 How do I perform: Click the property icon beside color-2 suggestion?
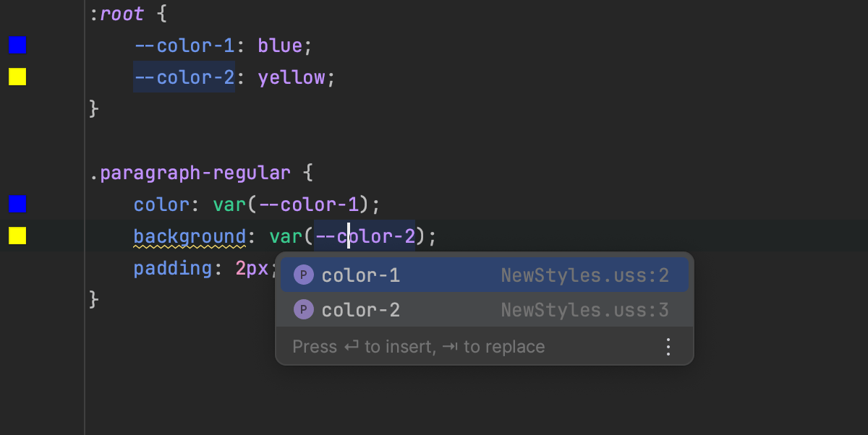304,310
